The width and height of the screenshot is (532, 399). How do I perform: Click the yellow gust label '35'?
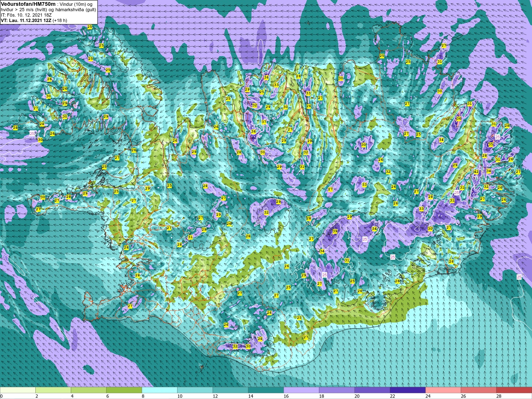pos(490,145)
